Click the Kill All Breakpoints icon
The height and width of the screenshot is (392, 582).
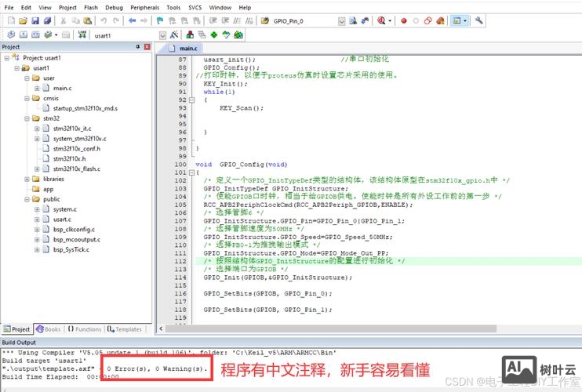440,20
